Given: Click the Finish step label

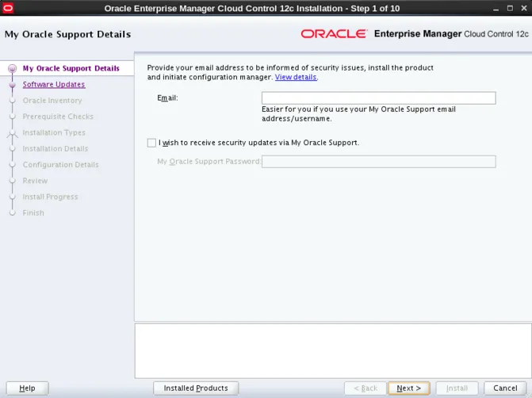Looking at the screenshot, I should coord(33,212).
